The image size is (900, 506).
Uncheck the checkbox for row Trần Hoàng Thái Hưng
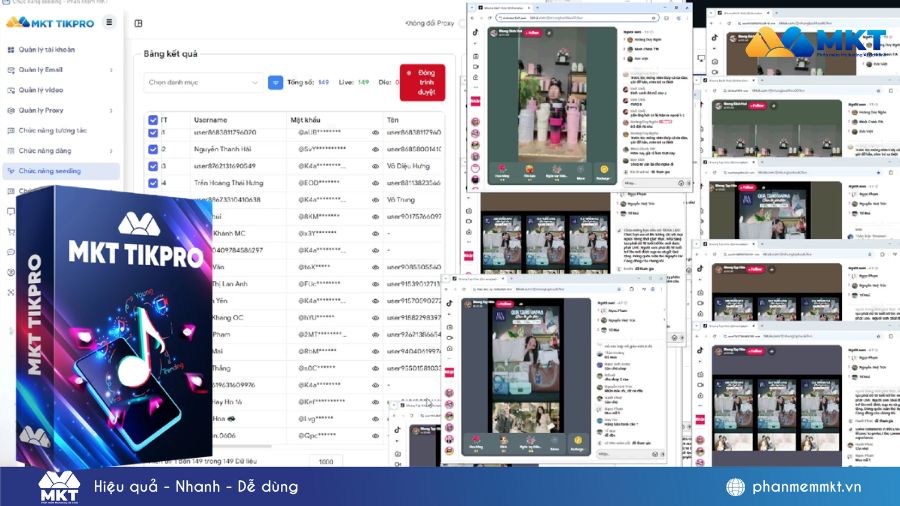(x=153, y=183)
